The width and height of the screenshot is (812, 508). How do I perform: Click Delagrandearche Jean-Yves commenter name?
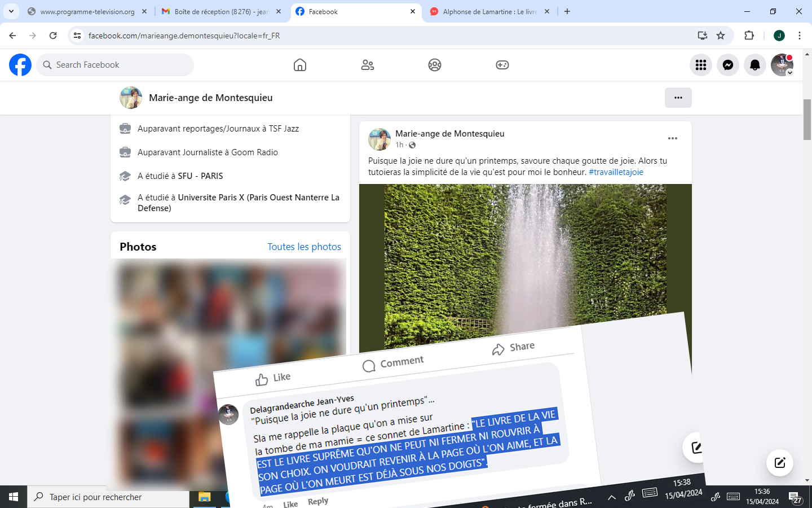pyautogui.click(x=302, y=405)
